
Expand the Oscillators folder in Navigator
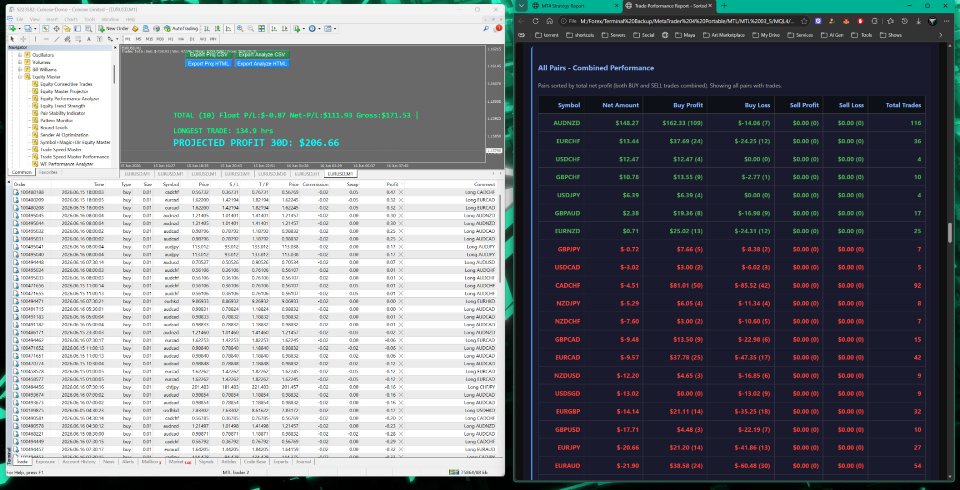(20, 55)
